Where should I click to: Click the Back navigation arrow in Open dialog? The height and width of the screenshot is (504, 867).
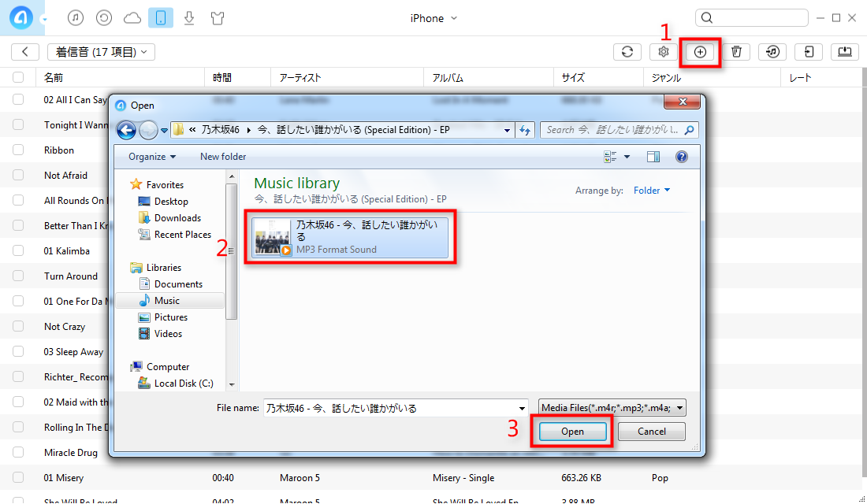(x=126, y=130)
